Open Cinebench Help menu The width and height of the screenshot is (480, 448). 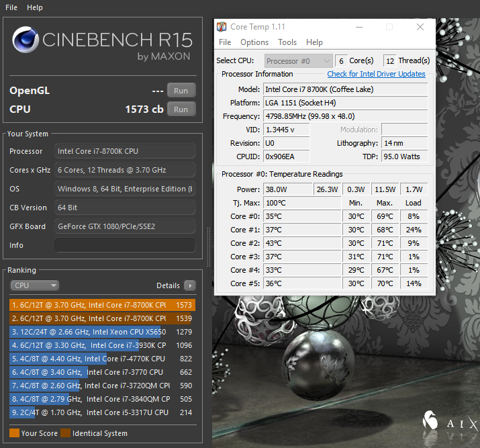35,7
